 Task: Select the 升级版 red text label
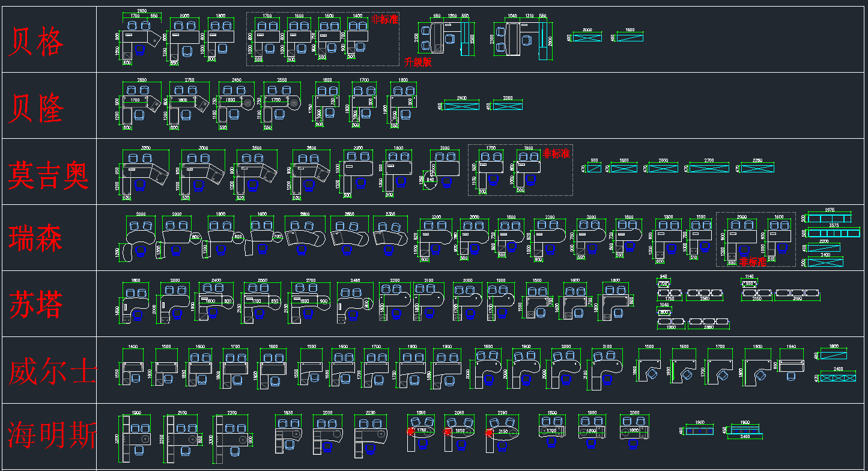point(418,62)
